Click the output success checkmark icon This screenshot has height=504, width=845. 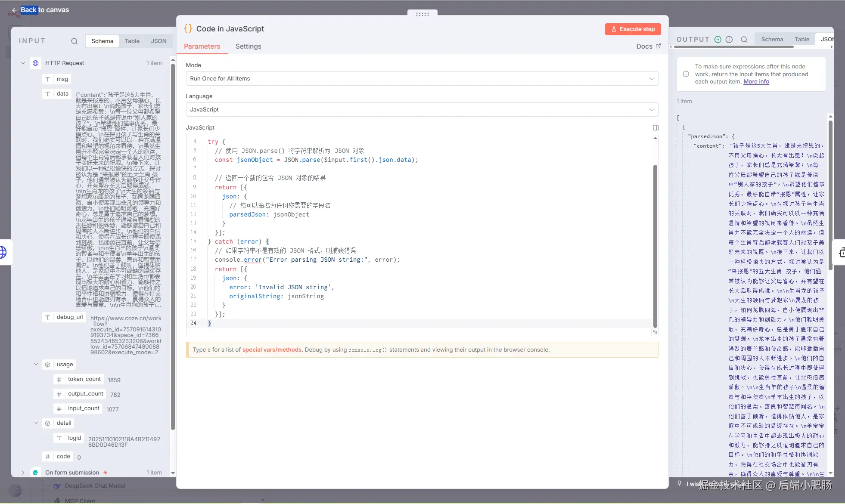718,40
